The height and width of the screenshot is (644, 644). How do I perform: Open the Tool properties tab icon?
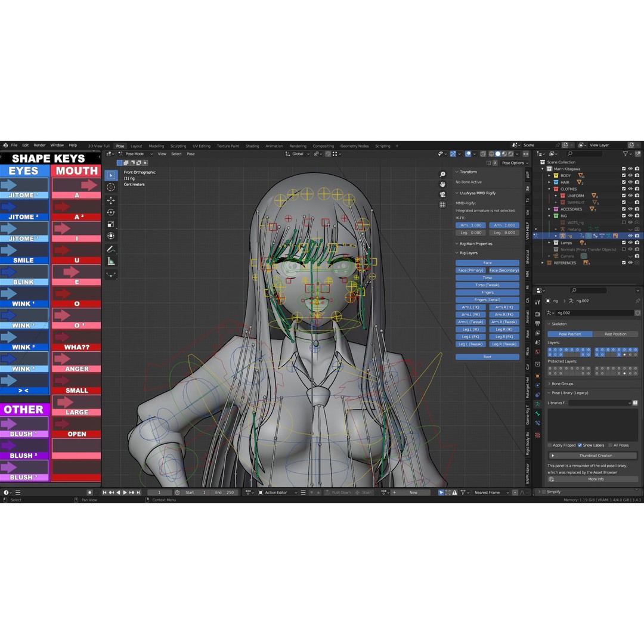(538, 302)
